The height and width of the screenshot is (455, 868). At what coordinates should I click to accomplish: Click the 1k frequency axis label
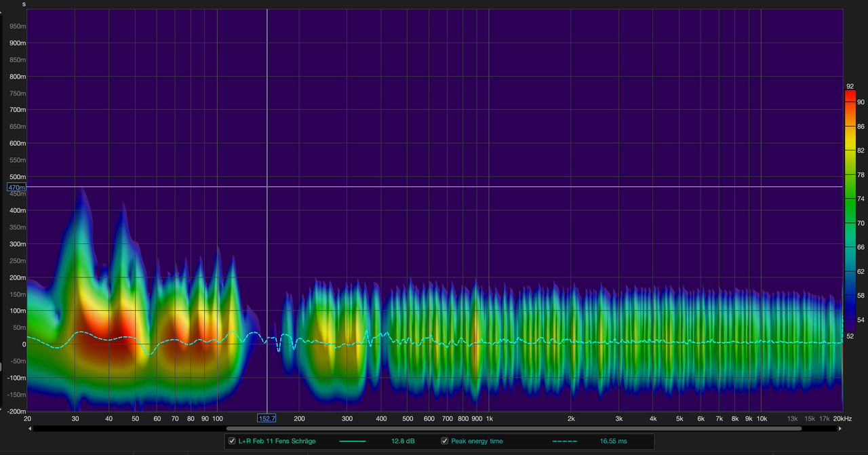coord(489,418)
